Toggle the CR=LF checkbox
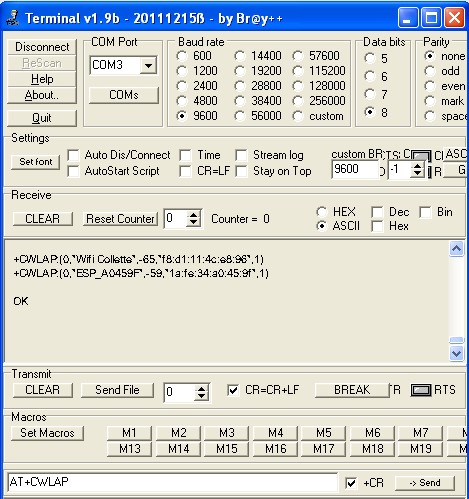 coord(185,171)
